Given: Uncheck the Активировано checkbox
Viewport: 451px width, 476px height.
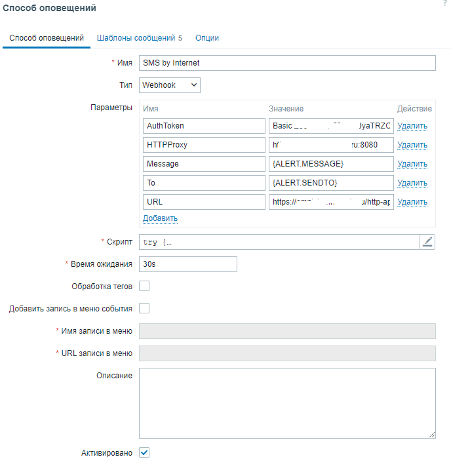Looking at the screenshot, I should [144, 452].
